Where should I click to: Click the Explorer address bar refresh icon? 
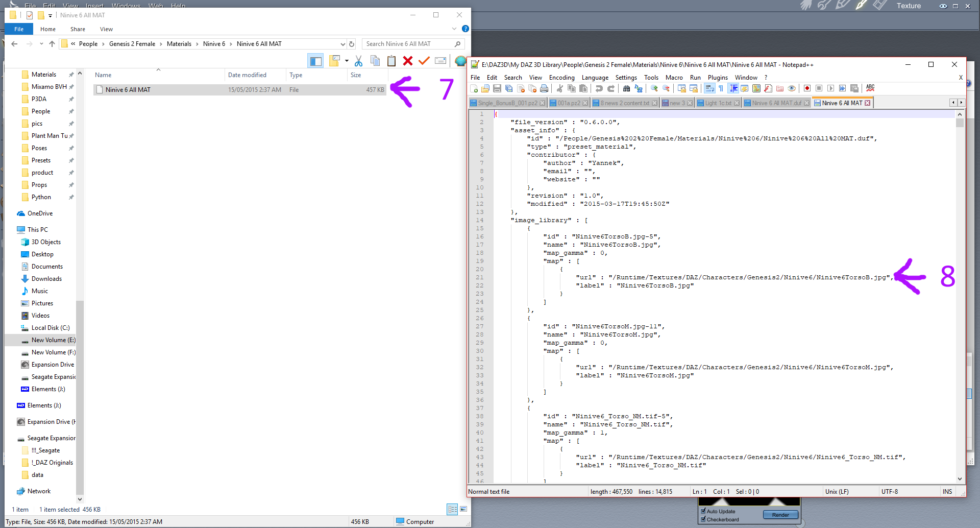[352, 44]
